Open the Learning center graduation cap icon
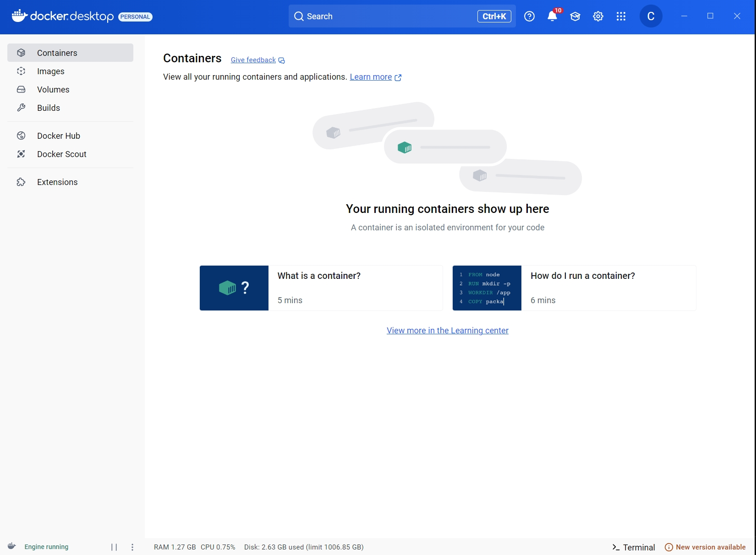The image size is (756, 555). [575, 16]
